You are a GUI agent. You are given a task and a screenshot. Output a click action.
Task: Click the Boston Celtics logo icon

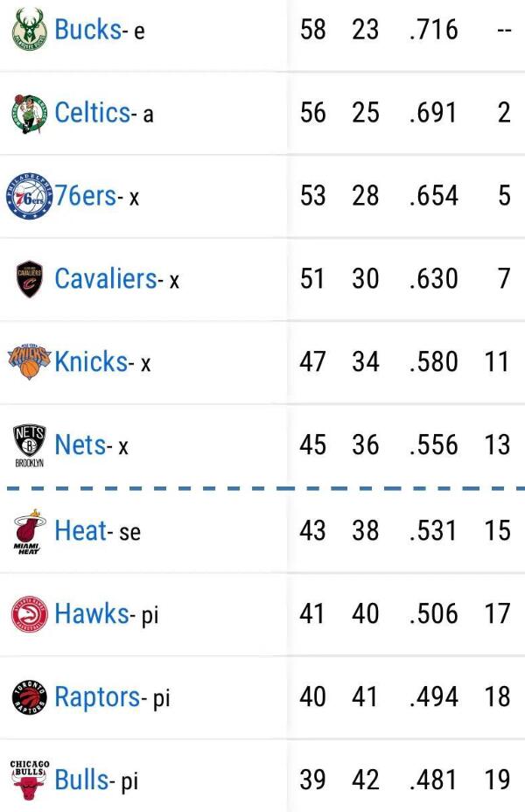(x=29, y=114)
